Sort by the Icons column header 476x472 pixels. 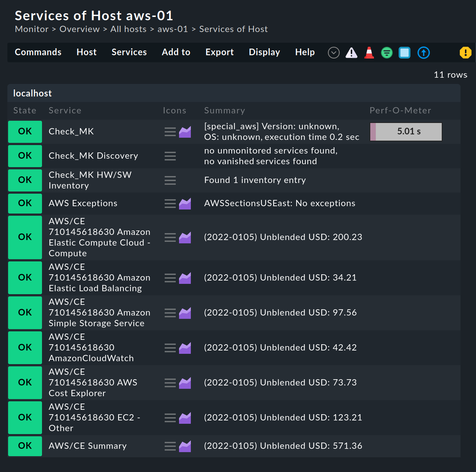pos(174,110)
